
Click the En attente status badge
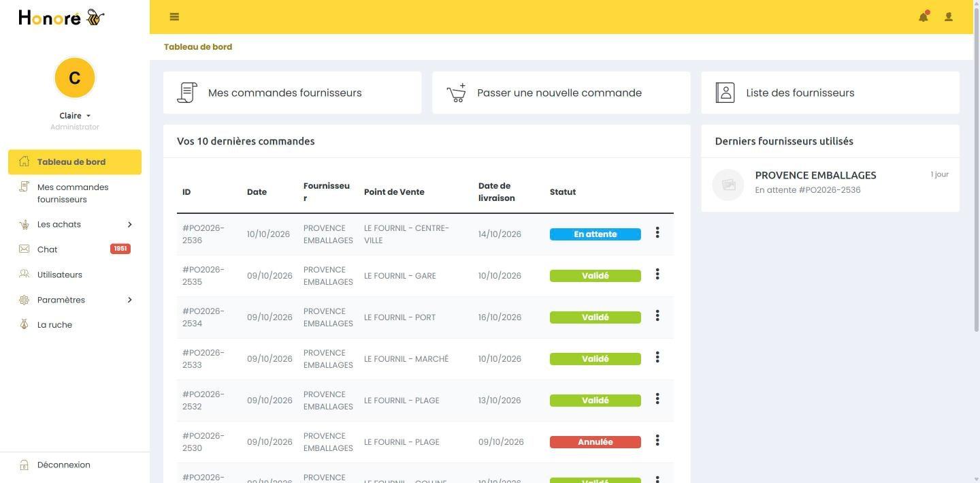(595, 234)
